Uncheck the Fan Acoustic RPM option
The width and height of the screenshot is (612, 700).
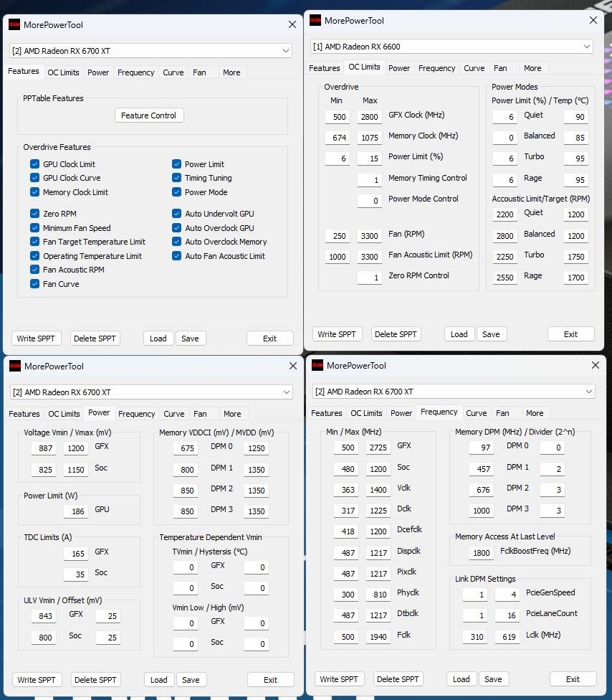pyautogui.click(x=35, y=270)
